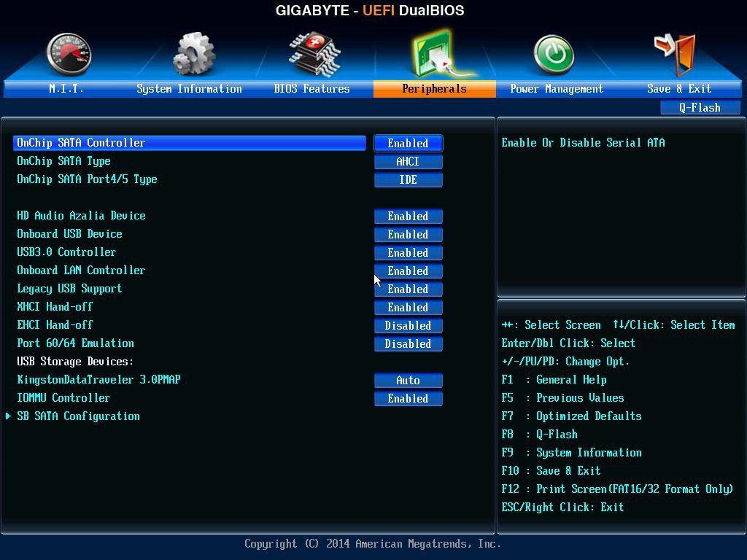Change OnChip SATA Controller Enabled value
The height and width of the screenshot is (560, 747).
(409, 144)
